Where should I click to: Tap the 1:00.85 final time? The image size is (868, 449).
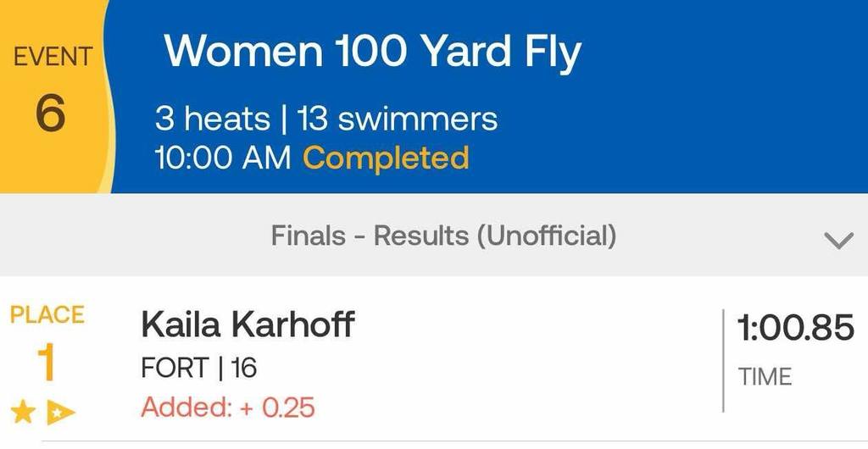(x=795, y=327)
